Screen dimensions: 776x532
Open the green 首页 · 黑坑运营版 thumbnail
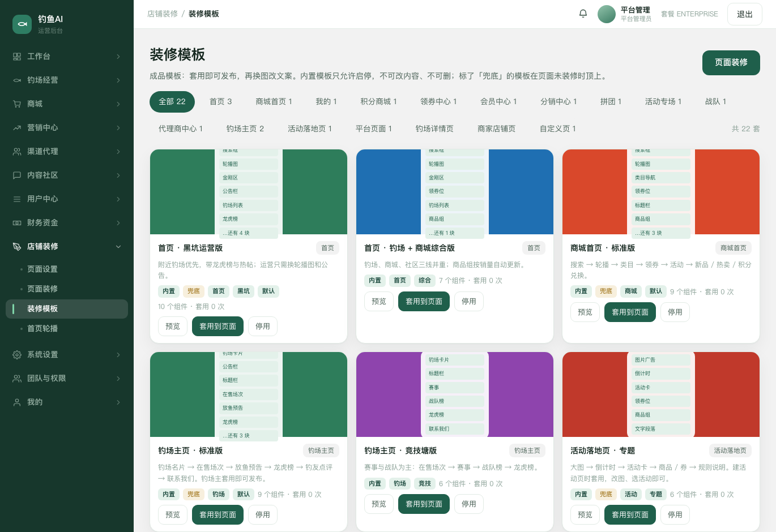click(x=249, y=192)
